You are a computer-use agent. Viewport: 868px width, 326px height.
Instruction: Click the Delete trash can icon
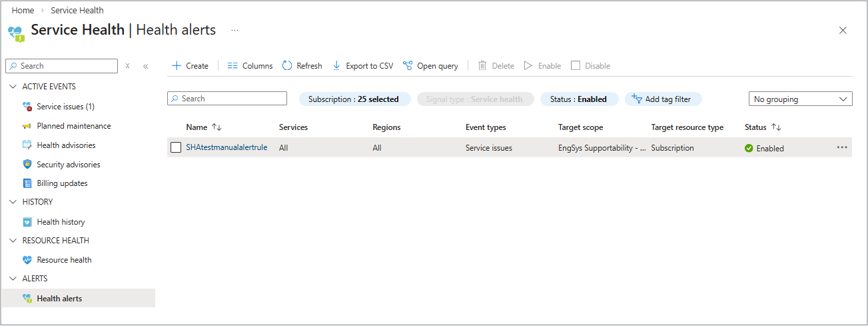click(482, 65)
